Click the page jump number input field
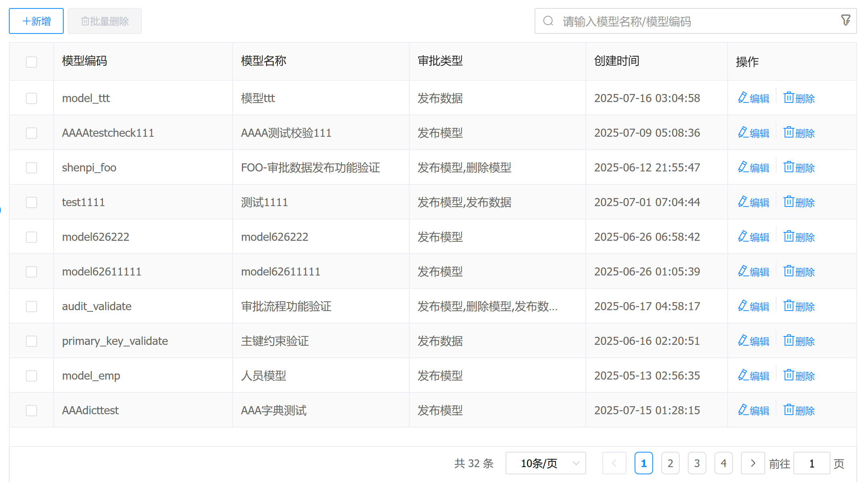Viewport: 868px width, 482px height. tap(812, 463)
